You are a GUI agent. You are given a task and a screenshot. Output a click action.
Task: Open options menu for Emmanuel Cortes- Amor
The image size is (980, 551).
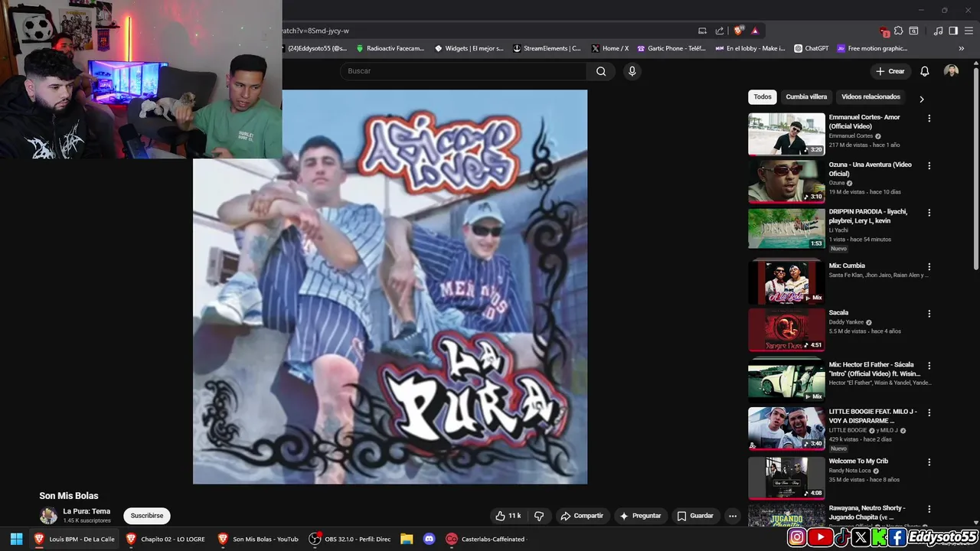coord(929,119)
